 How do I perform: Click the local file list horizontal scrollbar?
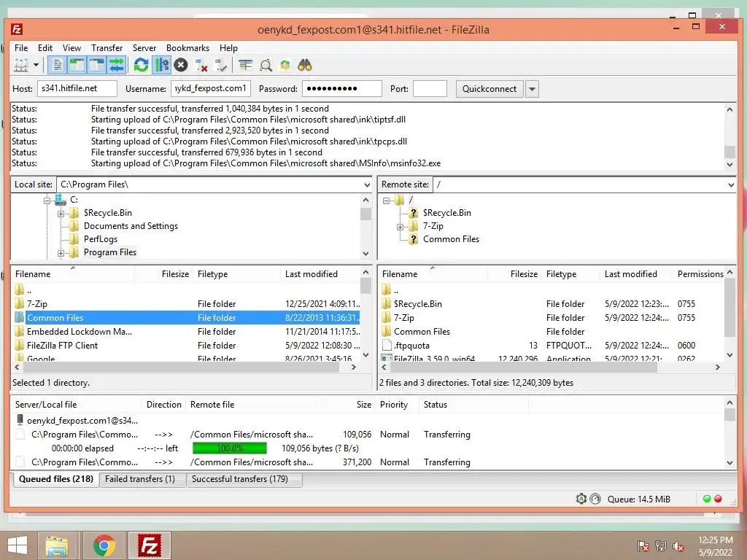(181, 367)
